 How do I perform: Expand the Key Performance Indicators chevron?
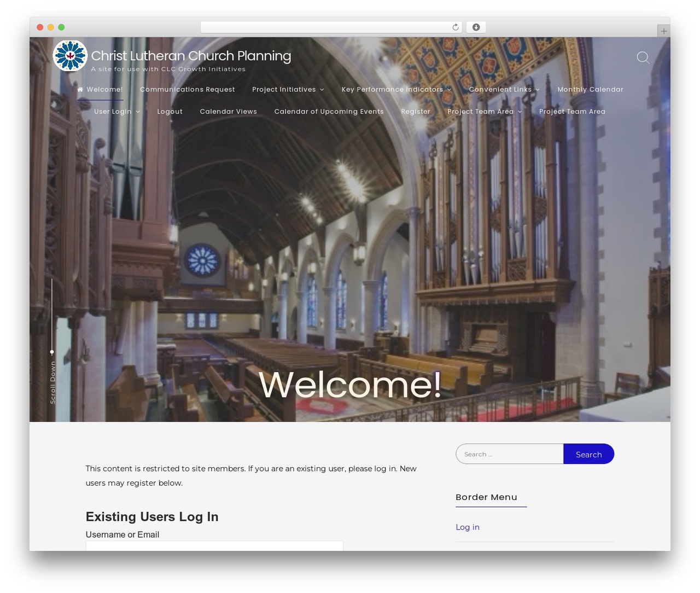[x=449, y=90]
